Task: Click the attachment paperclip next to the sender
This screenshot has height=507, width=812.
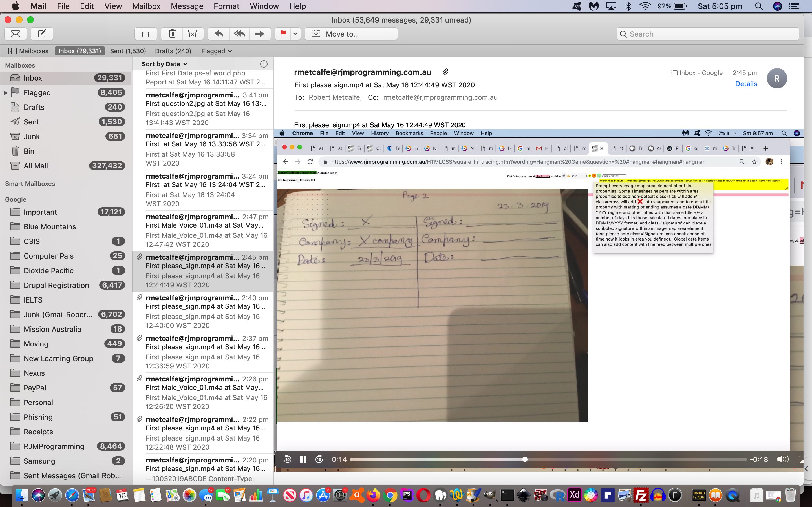Action: click(445, 72)
